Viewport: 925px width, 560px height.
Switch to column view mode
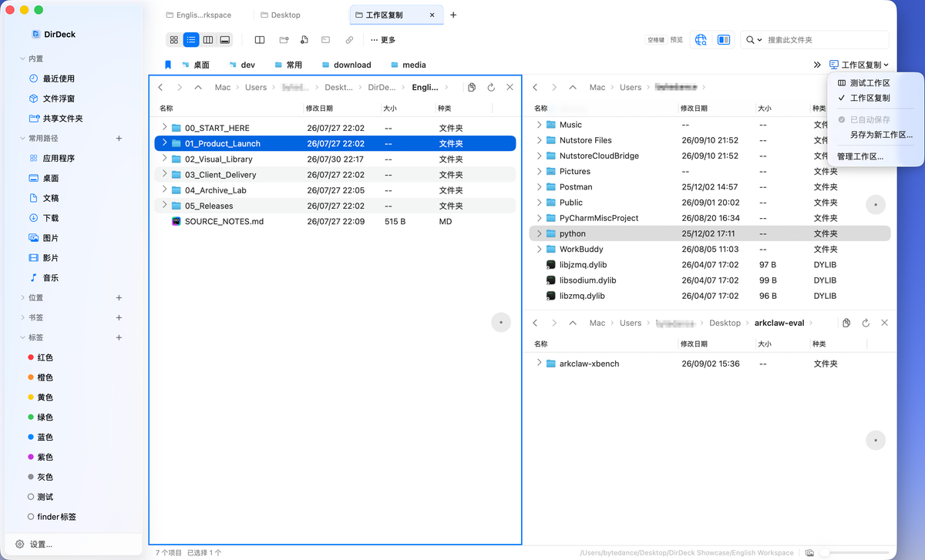208,39
